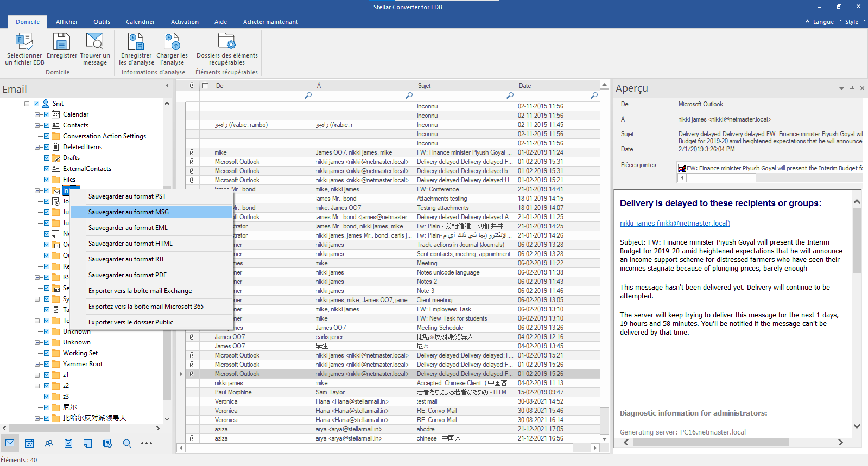Uncheck the Contacts folder checkbox
868x466 pixels.
47,125
